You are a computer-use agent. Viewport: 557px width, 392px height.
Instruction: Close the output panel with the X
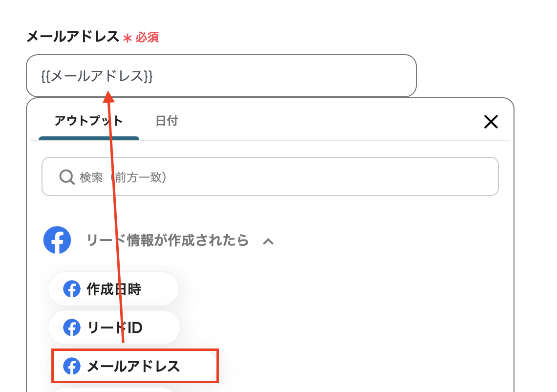click(x=491, y=122)
